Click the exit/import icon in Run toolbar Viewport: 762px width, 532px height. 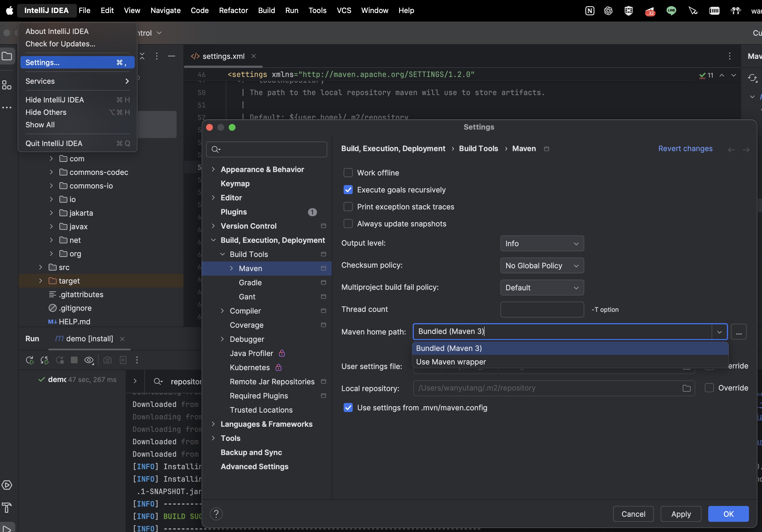point(123,360)
